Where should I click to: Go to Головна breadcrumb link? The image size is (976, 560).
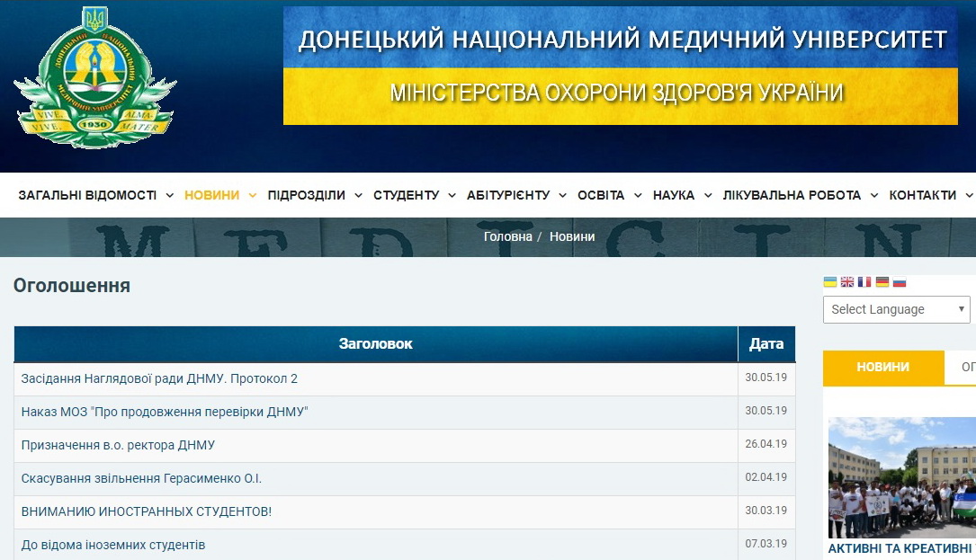[x=508, y=236]
